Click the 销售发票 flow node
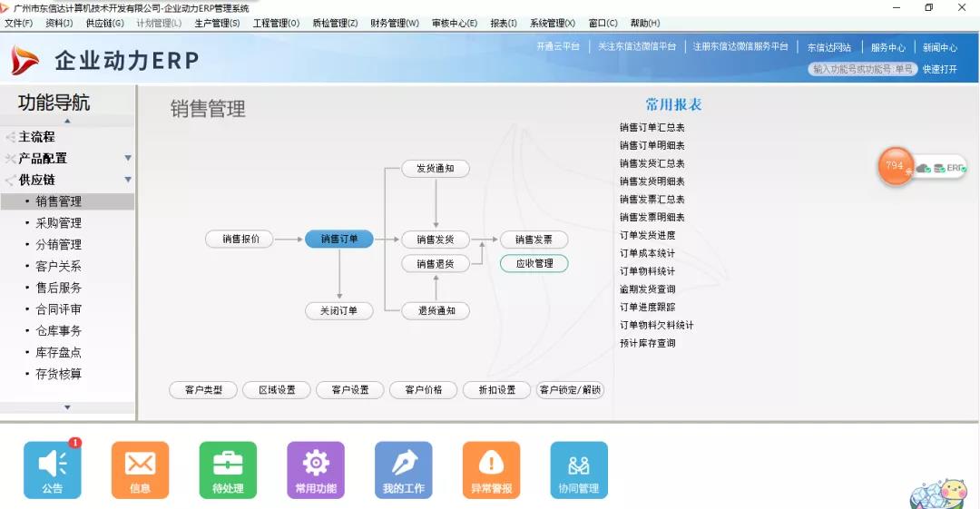Screen dimensions: 980x509 click(534, 240)
